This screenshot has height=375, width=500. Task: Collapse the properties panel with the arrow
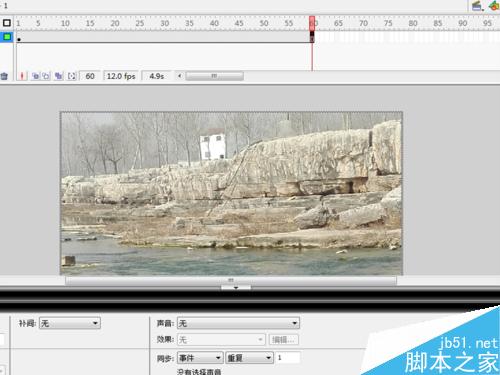(236, 287)
